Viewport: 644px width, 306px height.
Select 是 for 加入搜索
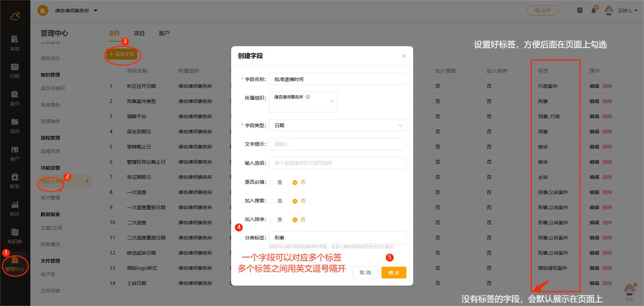pos(272,201)
